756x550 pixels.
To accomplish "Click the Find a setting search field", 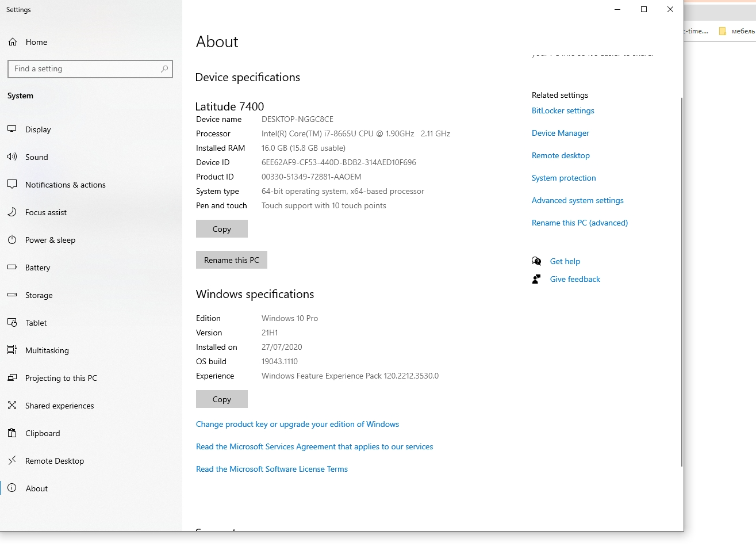I will pos(90,69).
